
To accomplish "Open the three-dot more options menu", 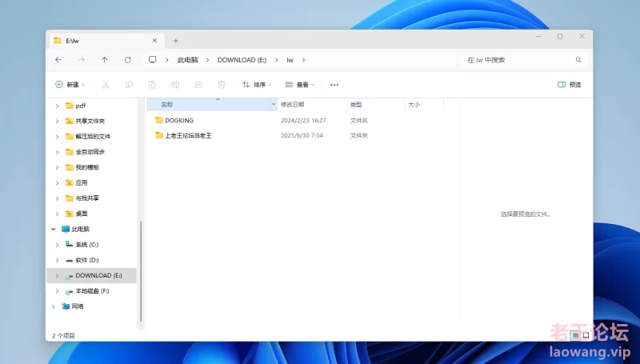I will (334, 85).
